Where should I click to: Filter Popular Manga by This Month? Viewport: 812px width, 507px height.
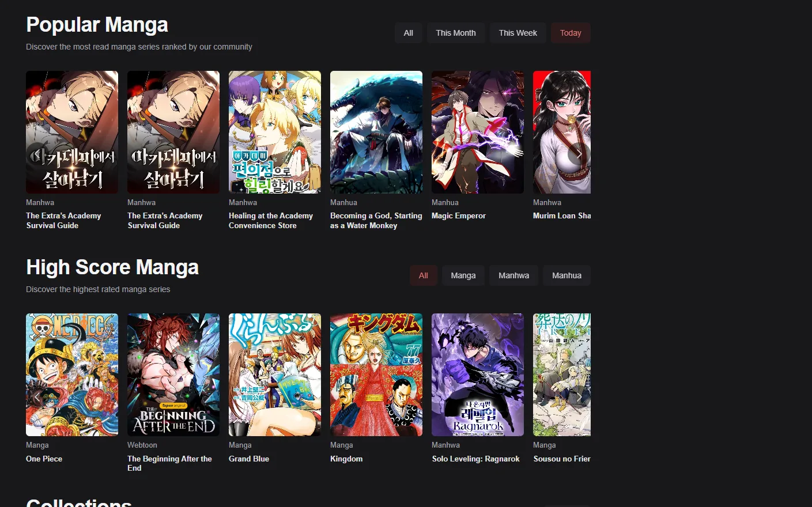click(456, 33)
